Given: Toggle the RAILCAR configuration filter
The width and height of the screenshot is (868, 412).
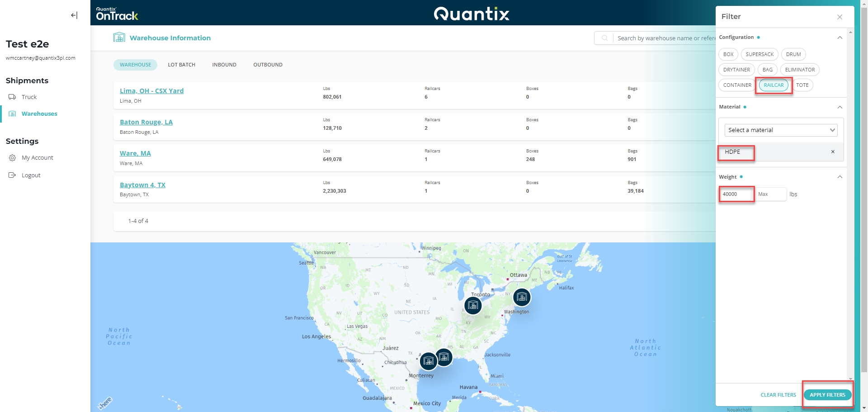Looking at the screenshot, I should [x=773, y=85].
